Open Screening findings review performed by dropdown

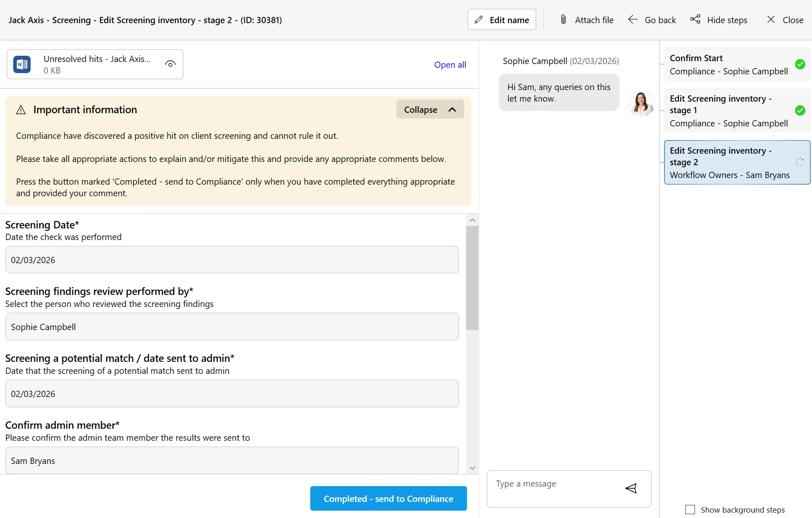coord(232,327)
